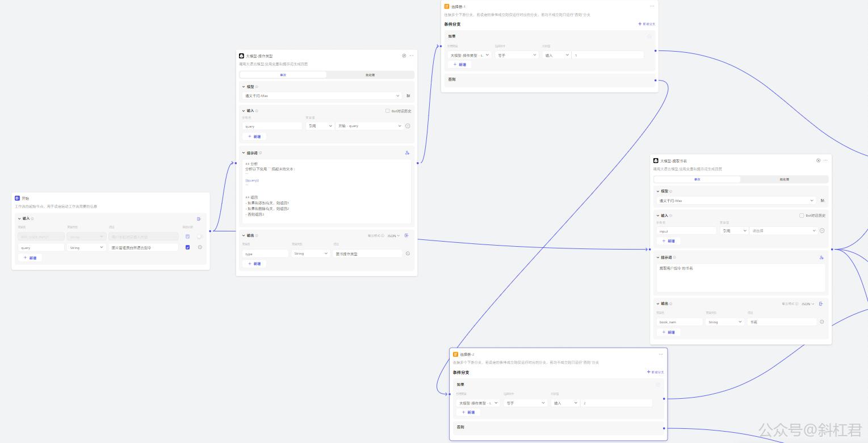The height and width of the screenshot is (443, 868).
Task: Select 批处理 tab in 大模型-提取书名 node
Action: click(784, 179)
